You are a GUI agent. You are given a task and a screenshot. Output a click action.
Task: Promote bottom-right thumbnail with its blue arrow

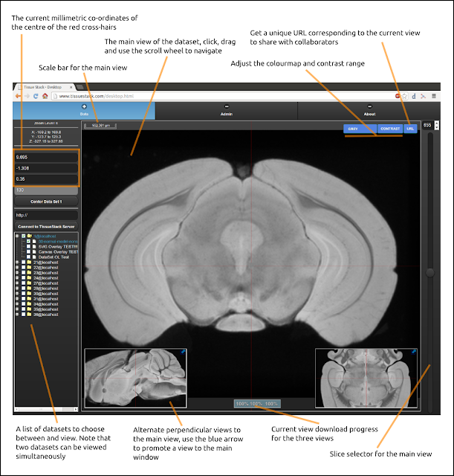pos(414,352)
